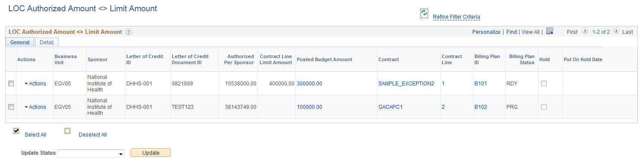The width and height of the screenshot is (644, 166).
Task: Click the Update button
Action: [151, 153]
